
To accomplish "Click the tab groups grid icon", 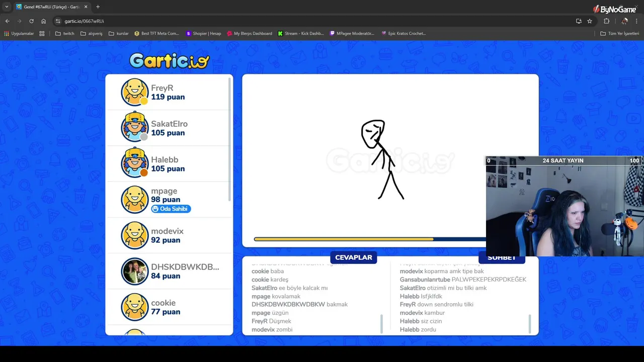I will pyautogui.click(x=42, y=34).
